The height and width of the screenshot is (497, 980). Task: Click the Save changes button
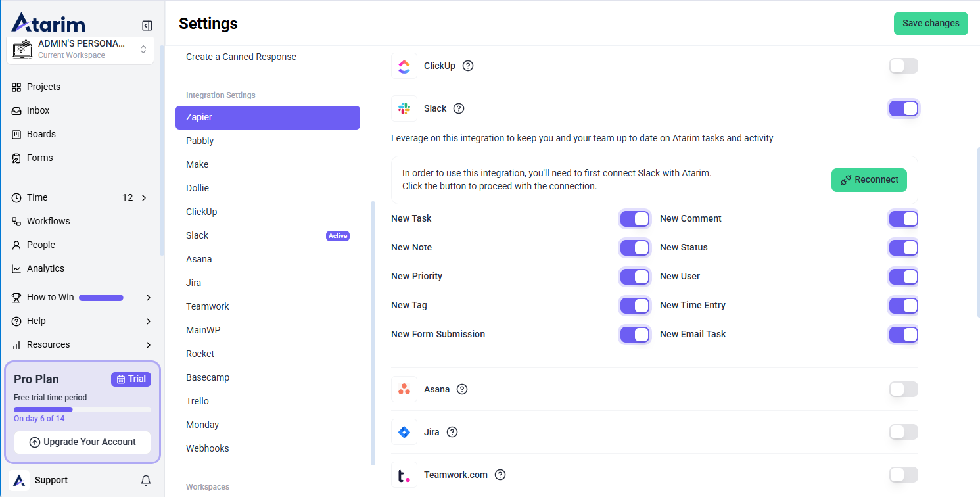(x=931, y=24)
